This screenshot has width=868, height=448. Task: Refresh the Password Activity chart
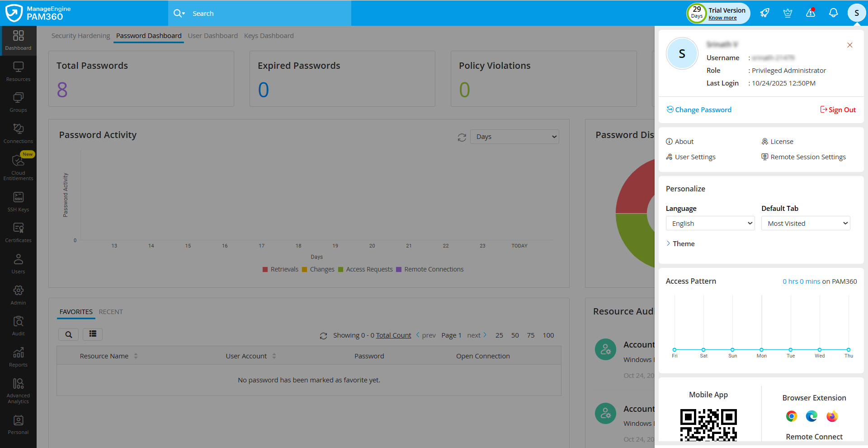[462, 137]
